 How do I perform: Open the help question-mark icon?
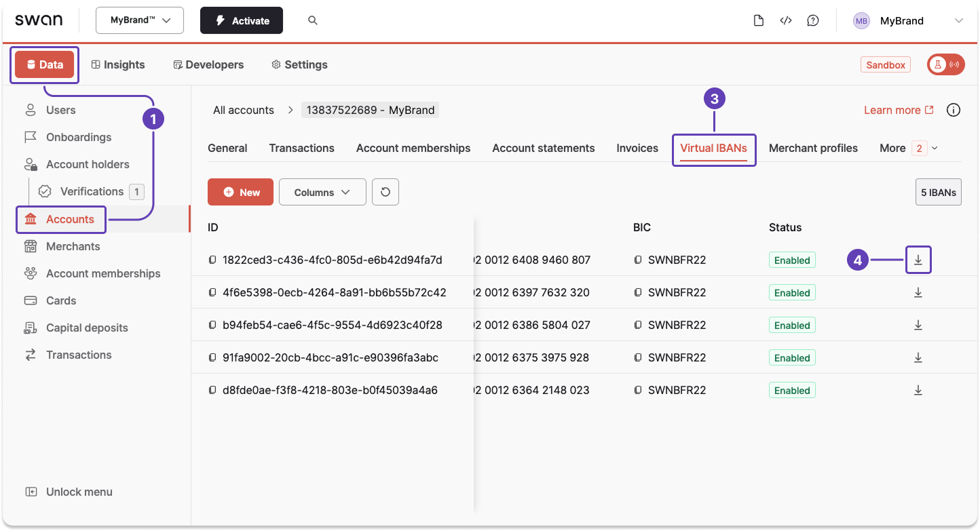point(813,20)
